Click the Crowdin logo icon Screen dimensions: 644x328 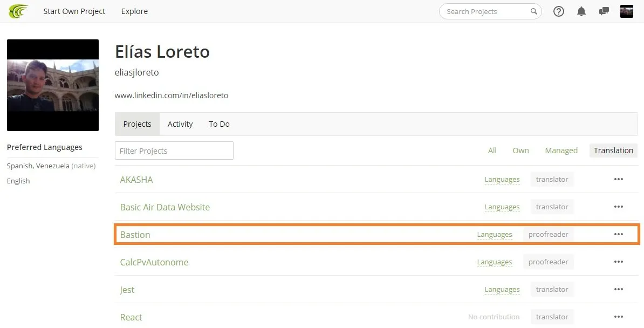[18, 11]
